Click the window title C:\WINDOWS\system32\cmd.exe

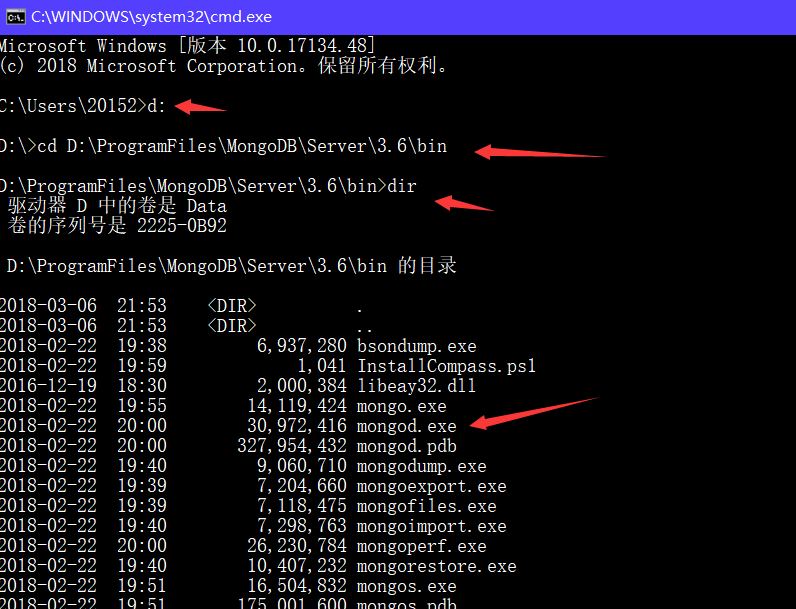[151, 17]
